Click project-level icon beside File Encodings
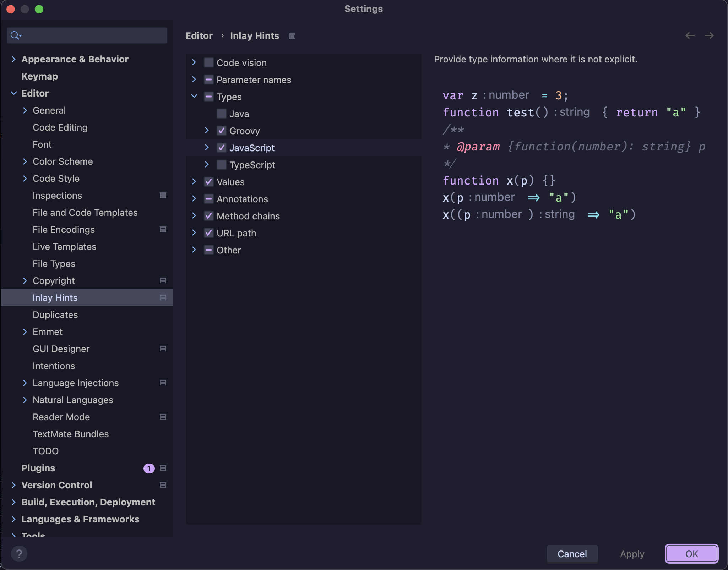This screenshot has width=728, height=570. pyautogui.click(x=163, y=229)
